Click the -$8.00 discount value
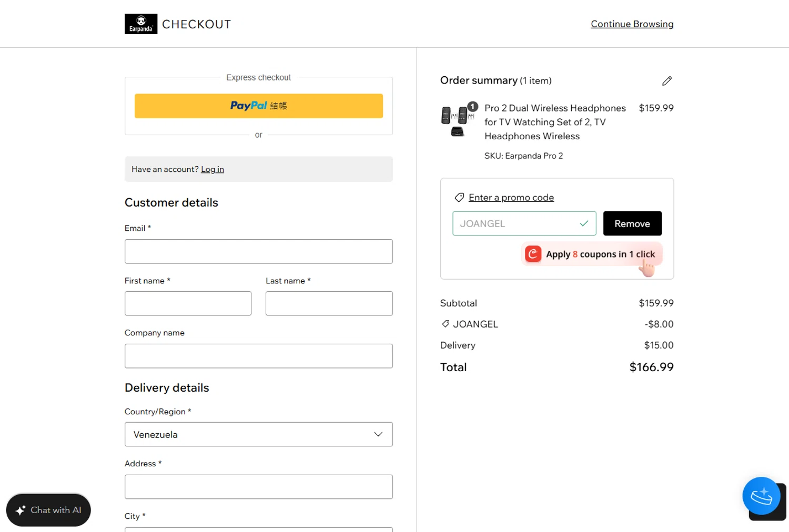The image size is (789, 532). point(659,324)
